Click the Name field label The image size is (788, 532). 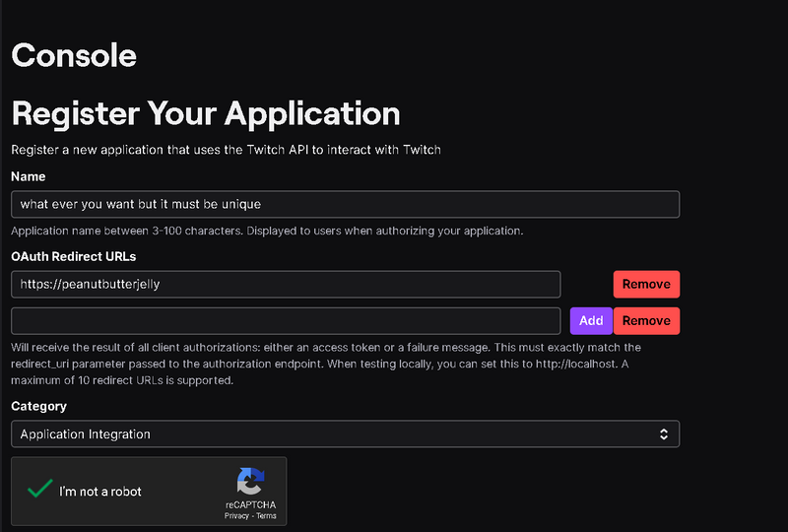pos(28,176)
